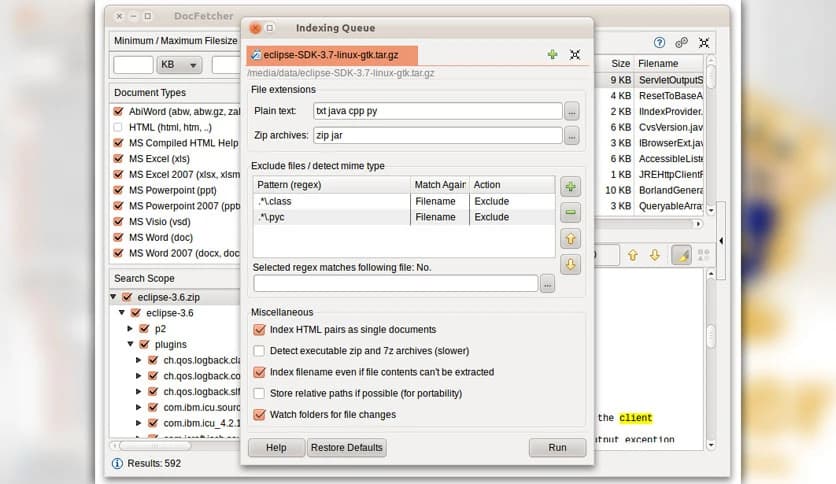The image size is (836, 484).
Task: Uncheck MS Visio (vsd) document type
Action: (118, 221)
